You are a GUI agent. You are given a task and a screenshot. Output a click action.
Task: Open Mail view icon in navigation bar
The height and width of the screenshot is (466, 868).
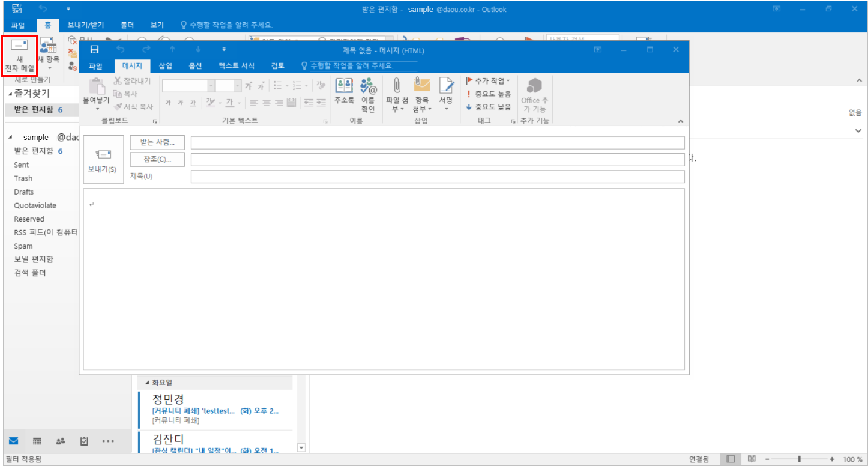pos(13,441)
